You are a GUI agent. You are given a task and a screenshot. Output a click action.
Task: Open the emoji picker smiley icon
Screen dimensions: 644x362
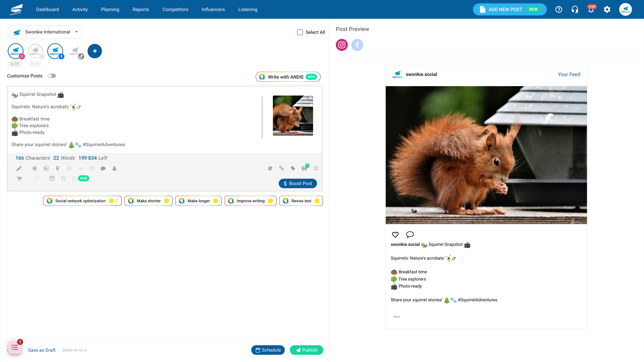tap(316, 168)
